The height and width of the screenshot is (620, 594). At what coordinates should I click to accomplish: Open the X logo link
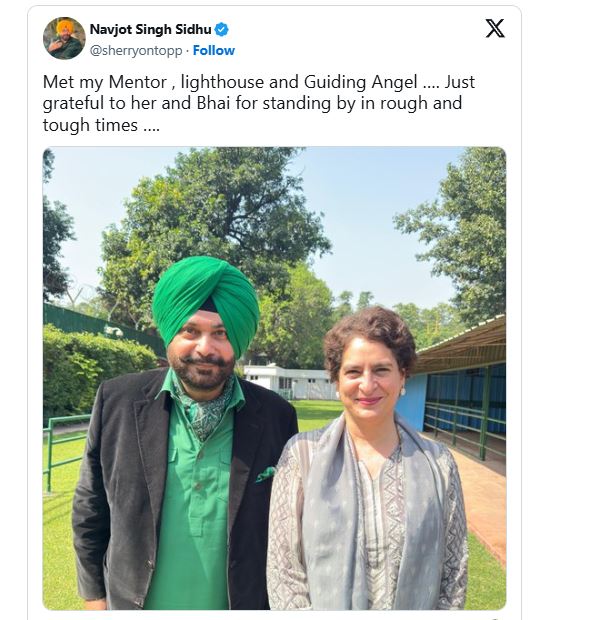click(x=495, y=28)
